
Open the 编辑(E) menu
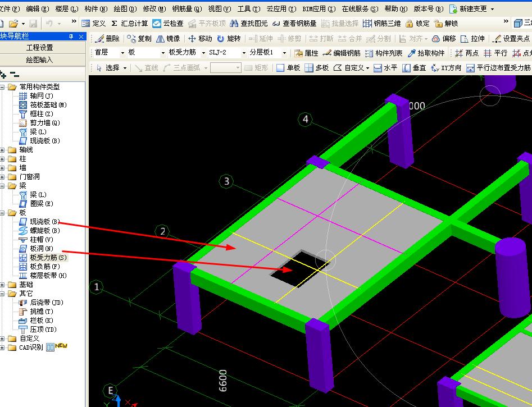(x=38, y=9)
